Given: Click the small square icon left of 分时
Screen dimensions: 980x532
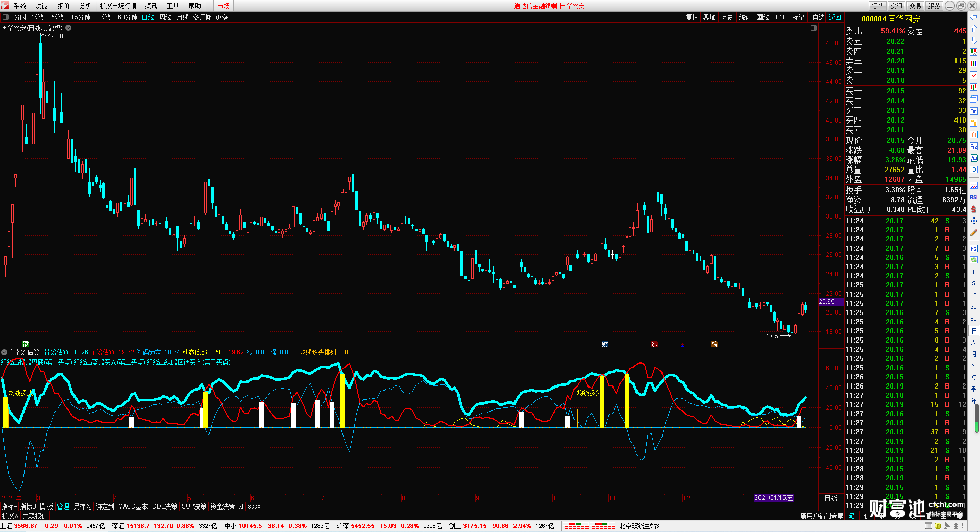Looking at the screenshot, I should coord(6,17).
